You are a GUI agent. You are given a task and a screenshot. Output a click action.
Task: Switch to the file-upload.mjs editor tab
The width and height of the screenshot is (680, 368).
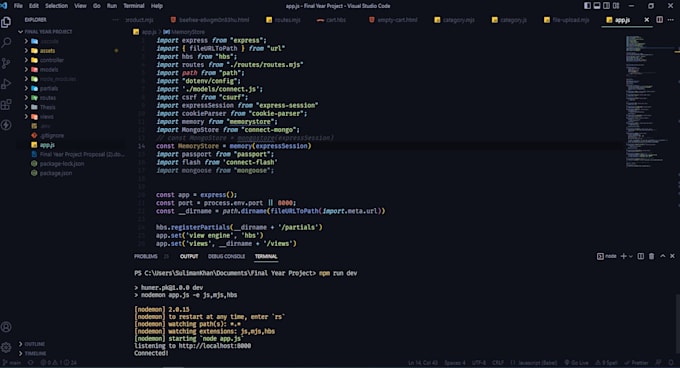(566, 20)
